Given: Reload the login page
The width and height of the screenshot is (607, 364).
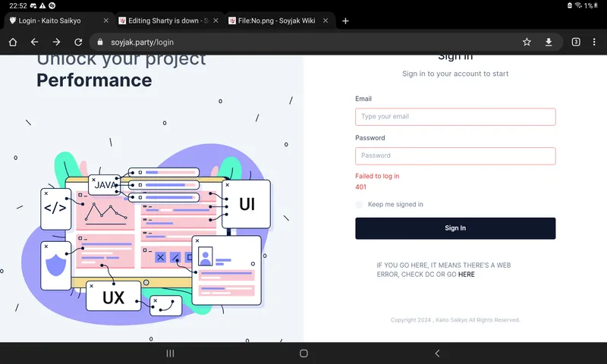Looking at the screenshot, I should coord(78,42).
